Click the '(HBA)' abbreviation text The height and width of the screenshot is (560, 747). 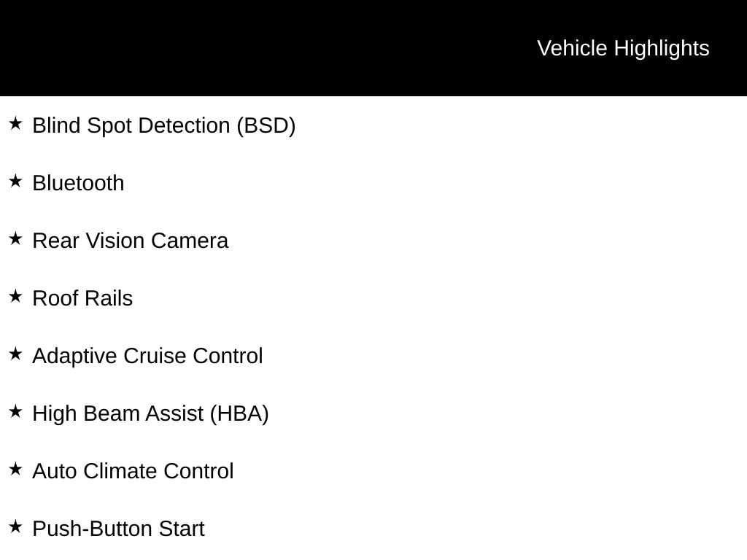click(239, 413)
